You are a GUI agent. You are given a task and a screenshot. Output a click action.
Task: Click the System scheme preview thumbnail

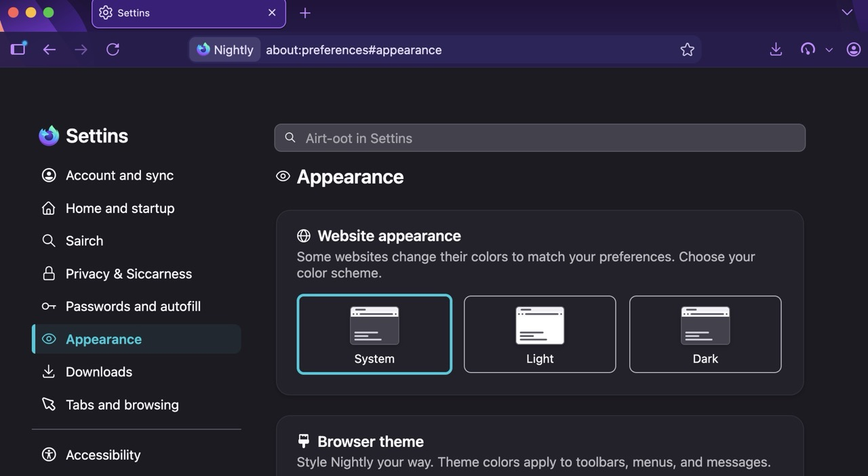tap(374, 325)
